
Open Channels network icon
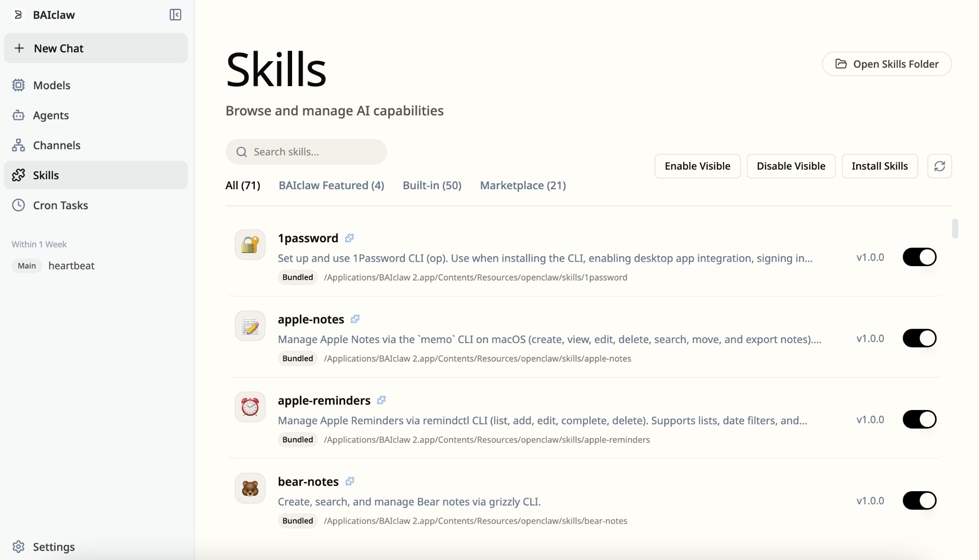(x=18, y=145)
